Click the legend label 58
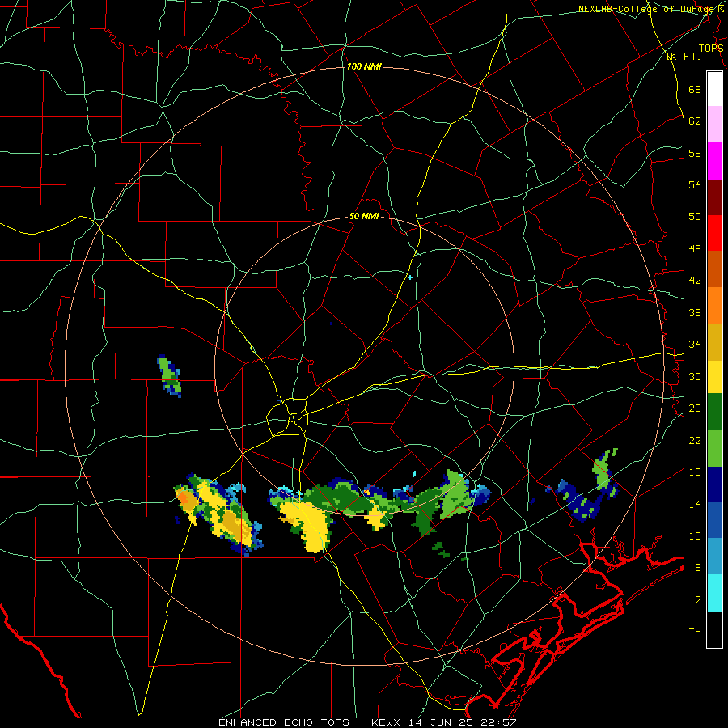 point(695,153)
